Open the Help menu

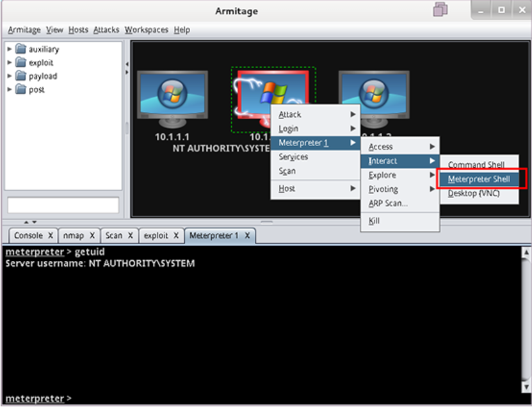182,30
